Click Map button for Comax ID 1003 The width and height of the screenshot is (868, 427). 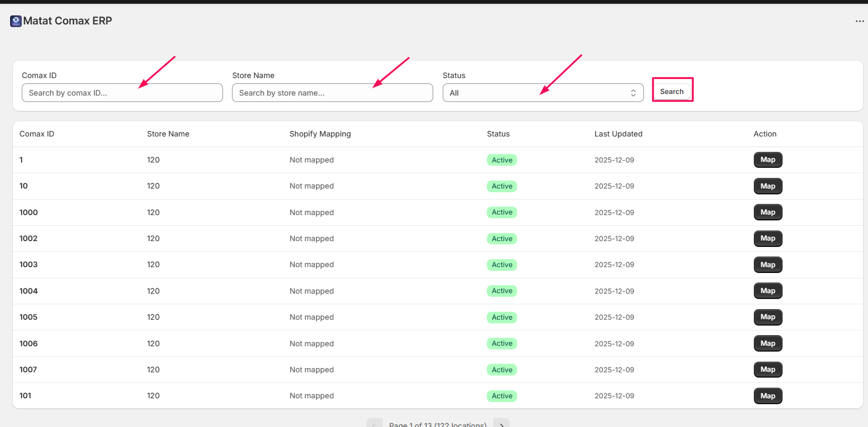[x=768, y=265]
